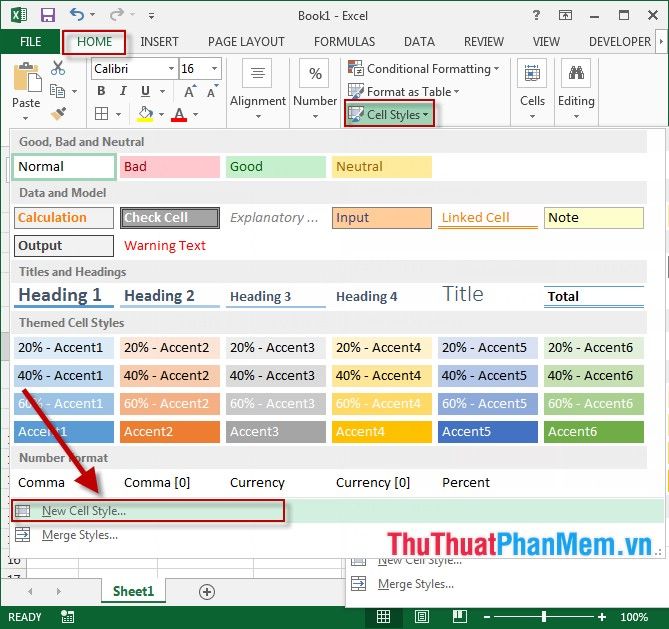Click the Paste clipboard icon
The image size is (669, 629).
click(27, 77)
